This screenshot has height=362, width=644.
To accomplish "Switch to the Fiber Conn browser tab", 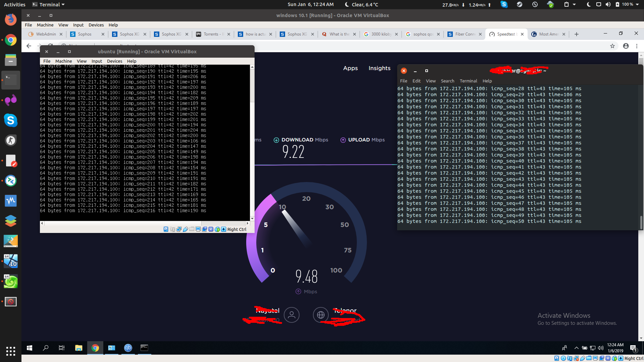I will point(465,34).
